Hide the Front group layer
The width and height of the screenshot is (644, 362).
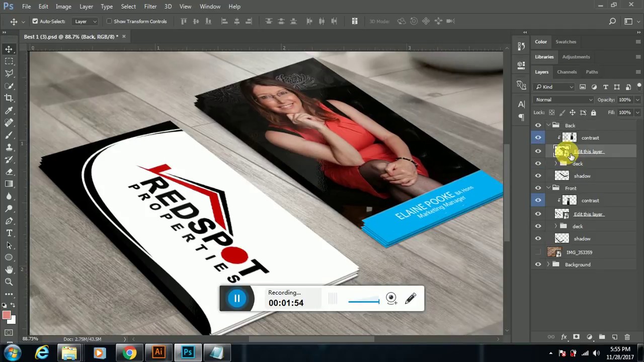tap(538, 188)
